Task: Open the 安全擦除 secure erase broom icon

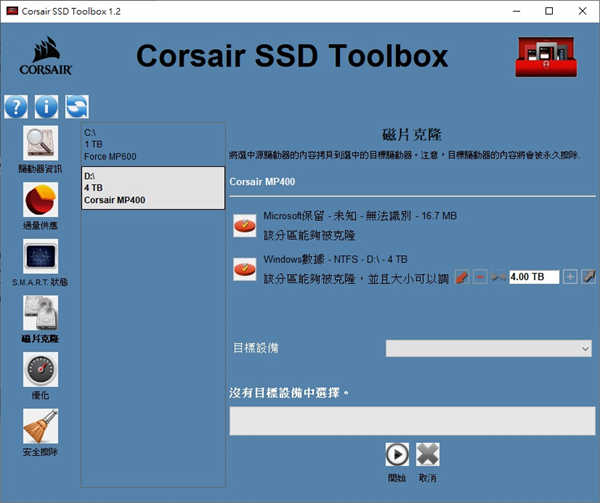Action: point(41,426)
